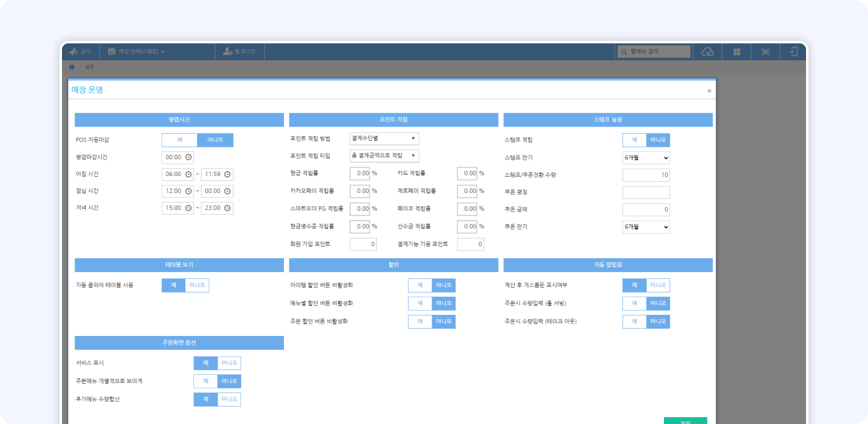Click the 공지 menu item in top bar
This screenshot has width=868, height=424.
(x=80, y=52)
